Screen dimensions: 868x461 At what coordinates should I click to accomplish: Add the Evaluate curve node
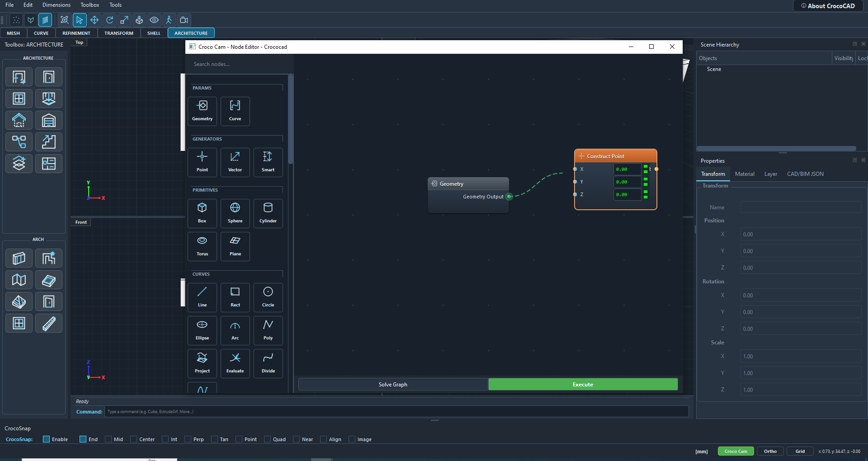point(235,363)
